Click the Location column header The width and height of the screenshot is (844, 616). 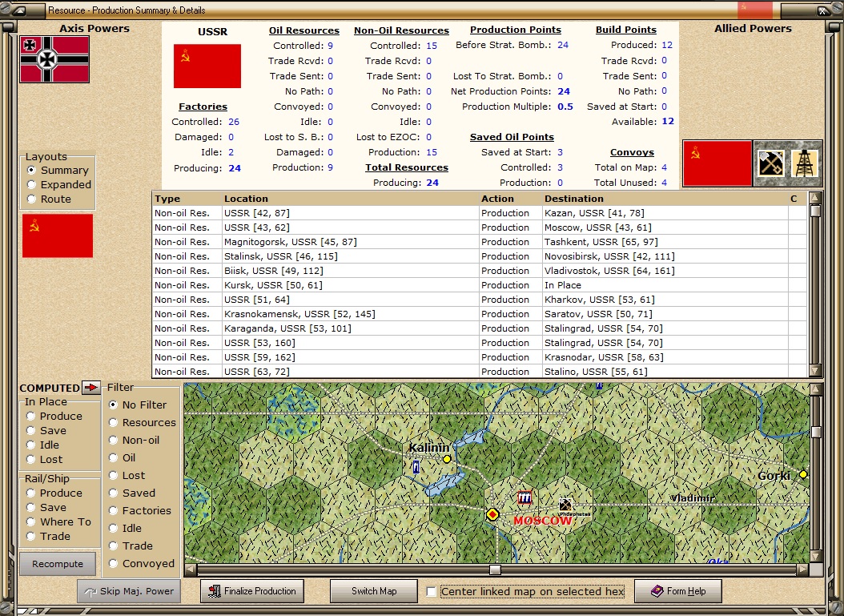click(x=351, y=199)
